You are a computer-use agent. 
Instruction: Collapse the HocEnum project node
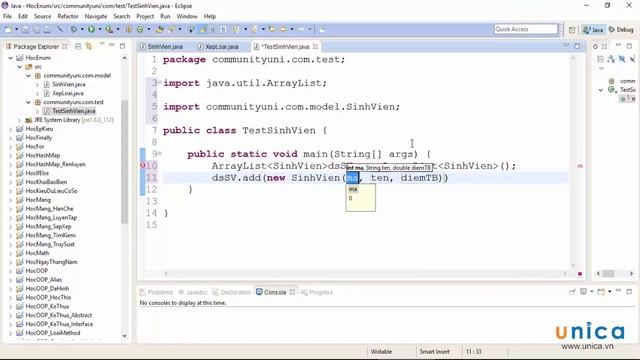pyautogui.click(x=11, y=58)
